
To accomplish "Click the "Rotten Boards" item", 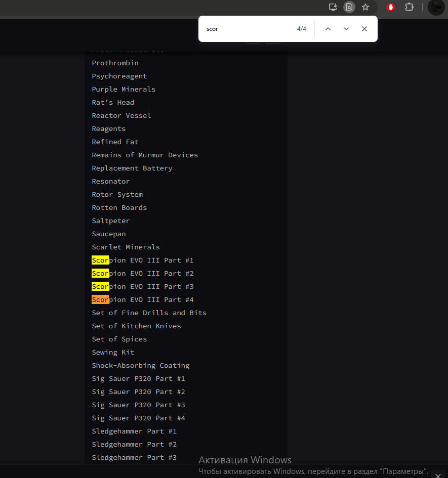I will tap(119, 207).
